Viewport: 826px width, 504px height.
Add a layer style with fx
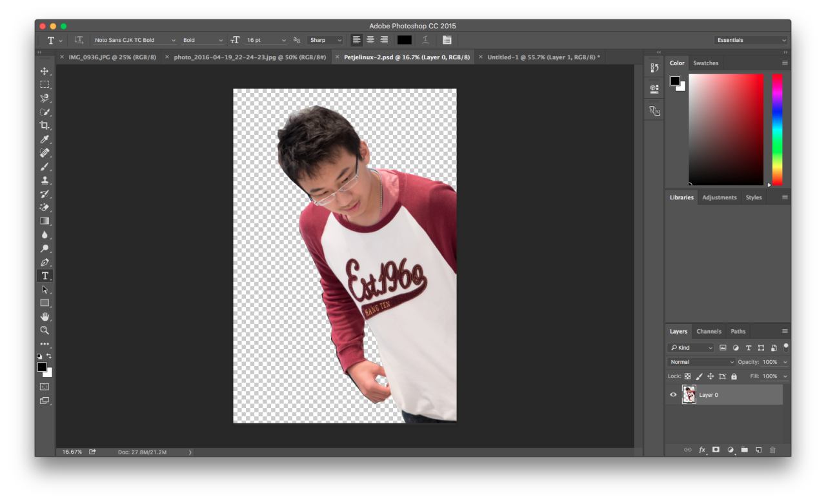(703, 449)
